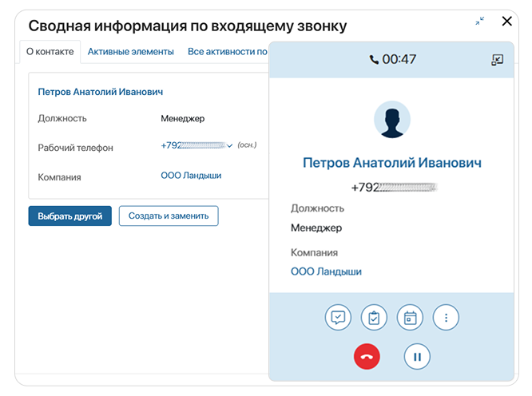
Task: Expand the work phone number dropdown chevron
Action: (230, 146)
